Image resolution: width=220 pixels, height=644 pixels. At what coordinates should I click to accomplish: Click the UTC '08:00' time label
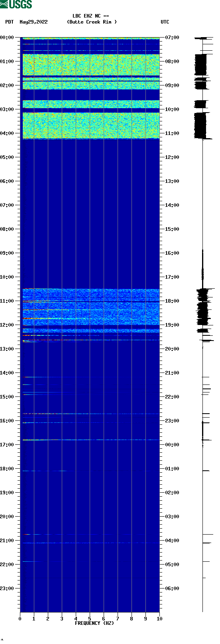click(172, 61)
